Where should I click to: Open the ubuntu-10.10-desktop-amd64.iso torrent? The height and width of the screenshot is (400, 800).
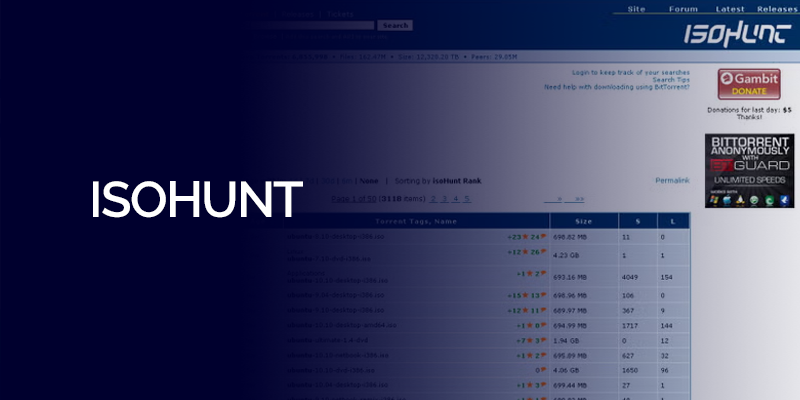(x=341, y=325)
